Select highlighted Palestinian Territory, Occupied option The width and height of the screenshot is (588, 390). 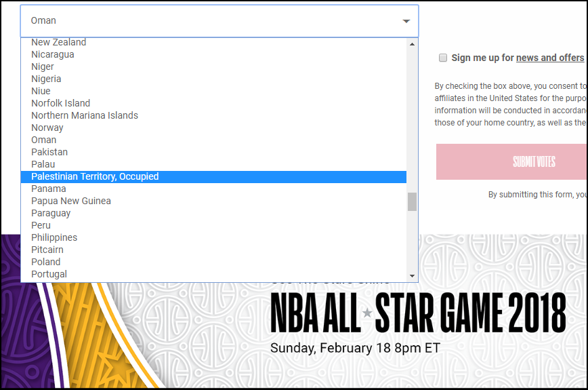(213, 176)
